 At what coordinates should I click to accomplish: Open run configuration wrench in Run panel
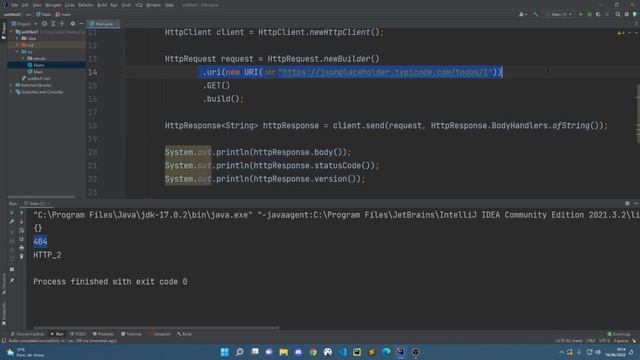coord(12,222)
